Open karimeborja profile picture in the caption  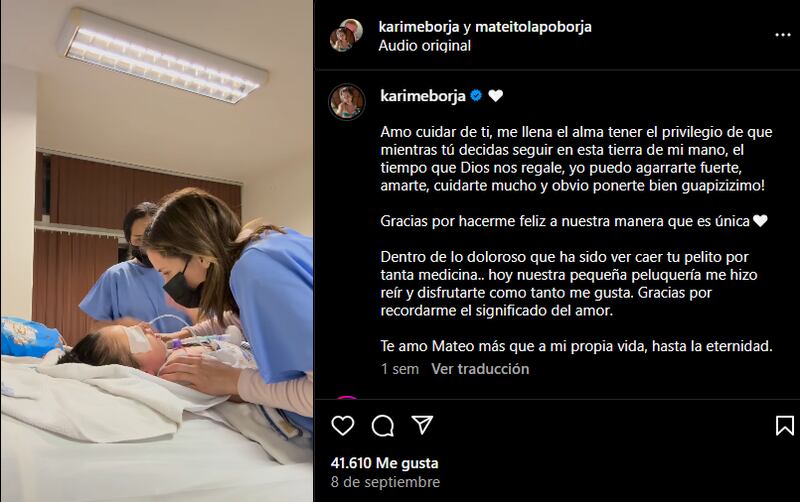(x=347, y=102)
